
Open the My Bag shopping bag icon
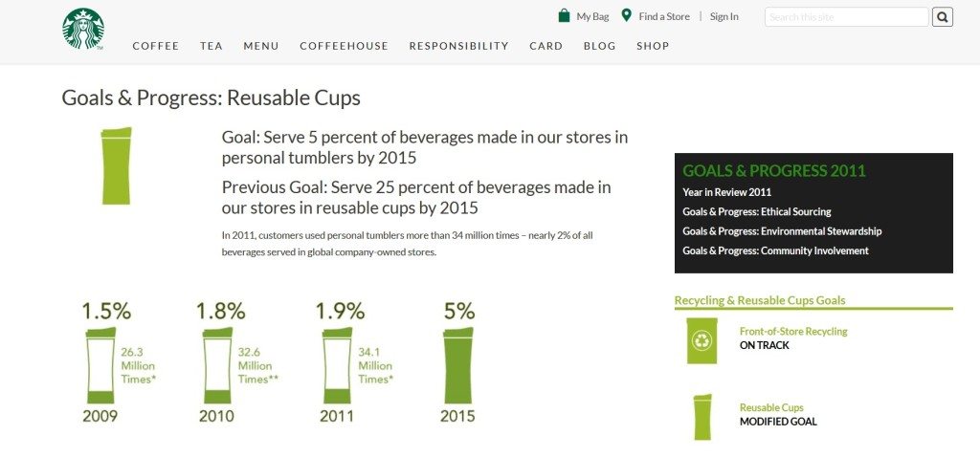pos(564,15)
